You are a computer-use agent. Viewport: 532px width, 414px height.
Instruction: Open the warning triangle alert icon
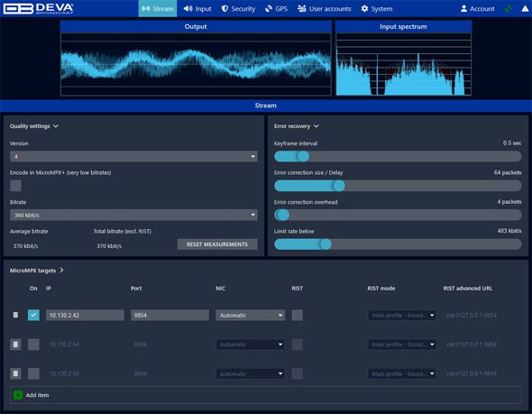pos(525,9)
